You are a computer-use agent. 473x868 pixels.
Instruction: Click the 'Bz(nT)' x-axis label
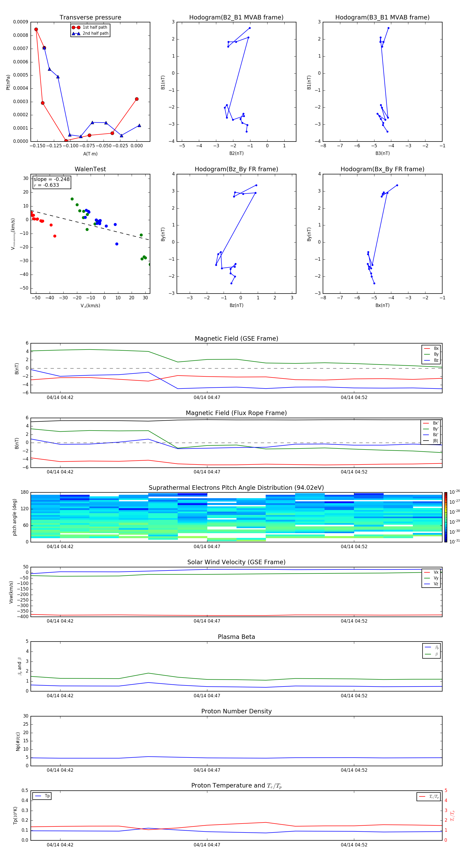point(236,306)
